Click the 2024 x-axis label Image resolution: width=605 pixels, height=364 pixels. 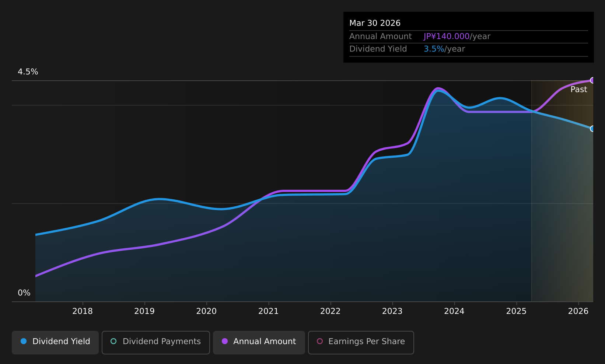click(x=454, y=311)
